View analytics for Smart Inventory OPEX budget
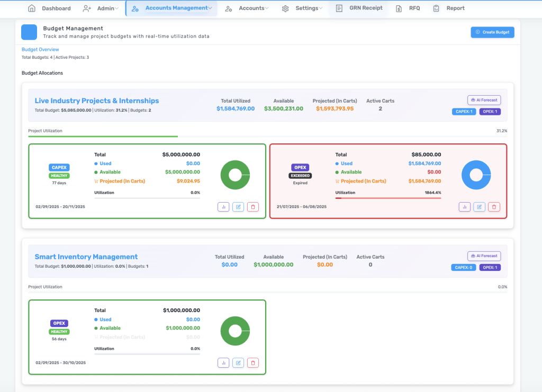 (223, 363)
